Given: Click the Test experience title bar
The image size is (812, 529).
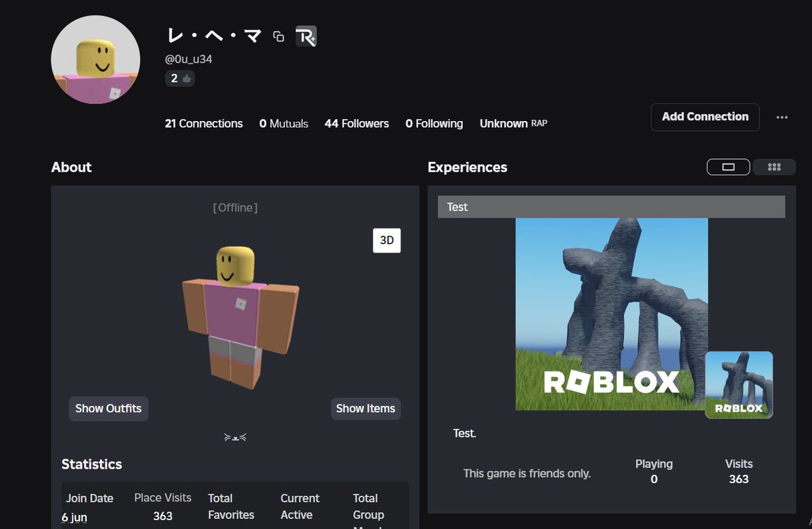Looking at the screenshot, I should click(x=611, y=207).
